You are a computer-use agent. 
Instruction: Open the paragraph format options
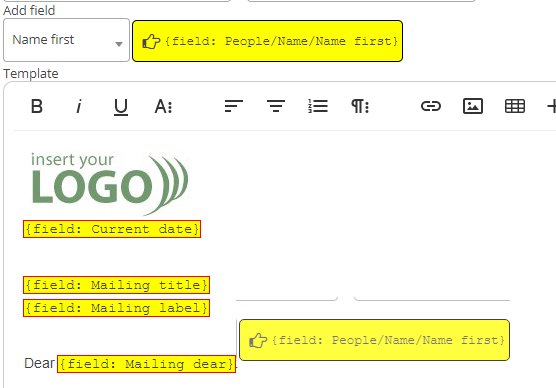pos(360,106)
